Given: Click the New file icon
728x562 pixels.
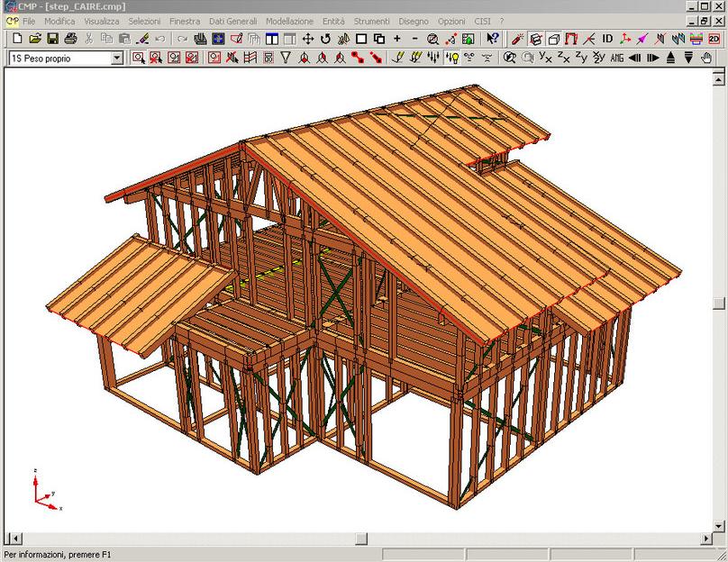Looking at the screenshot, I should click(x=17, y=39).
